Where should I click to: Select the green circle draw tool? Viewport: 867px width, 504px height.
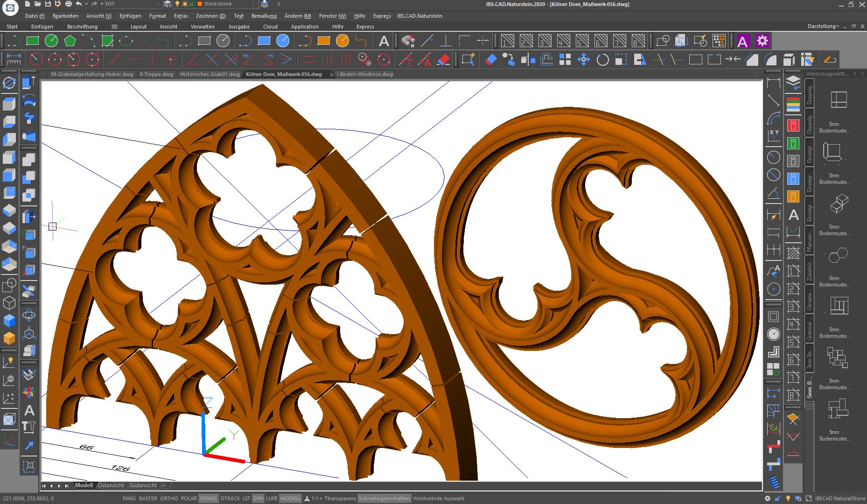point(51,41)
